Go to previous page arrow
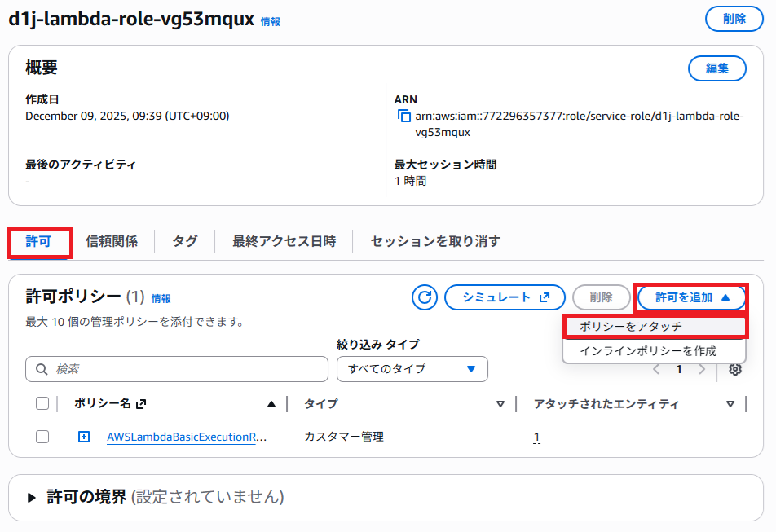This screenshot has width=776, height=532. click(657, 369)
